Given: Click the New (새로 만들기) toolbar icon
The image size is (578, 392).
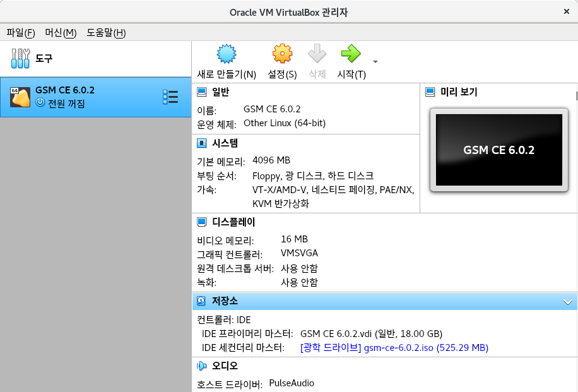Looking at the screenshot, I should pyautogui.click(x=226, y=54).
